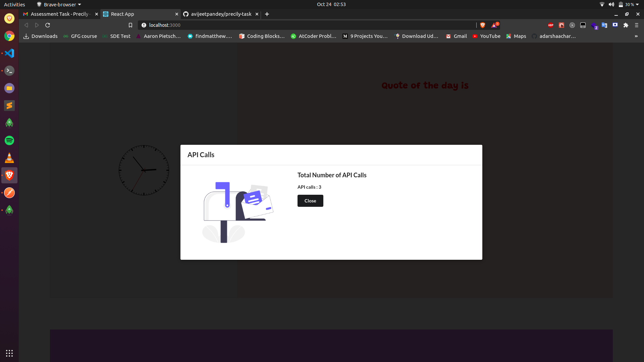Click the Adblock Plus ABP extension icon
The width and height of the screenshot is (644, 362).
(x=551, y=25)
